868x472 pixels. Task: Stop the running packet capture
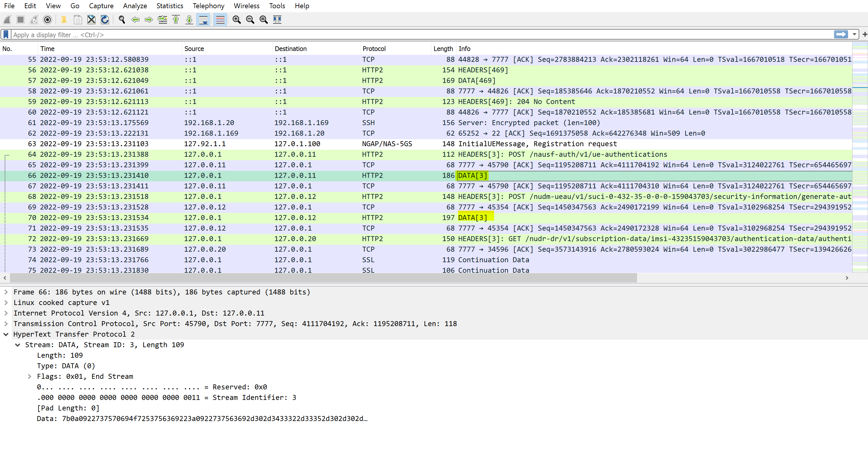coord(20,20)
